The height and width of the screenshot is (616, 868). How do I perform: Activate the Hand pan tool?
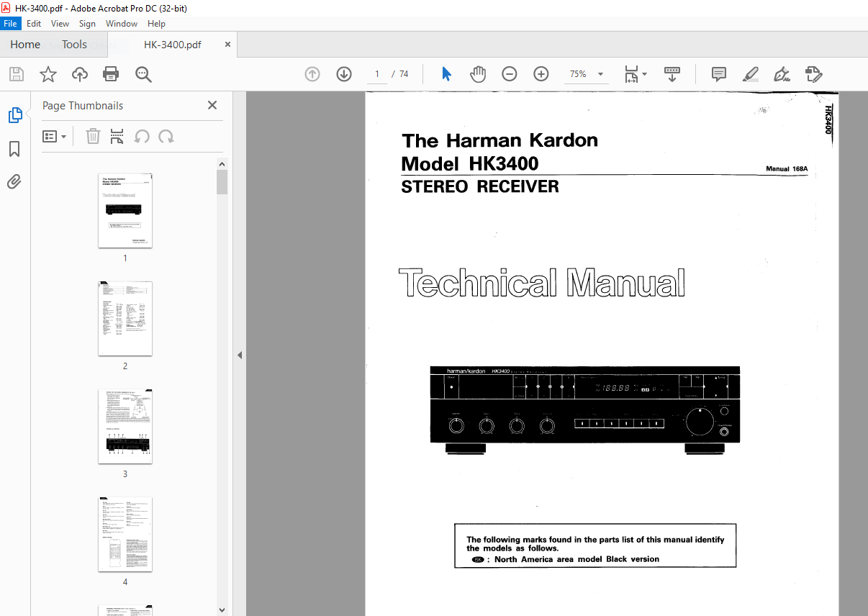[479, 74]
